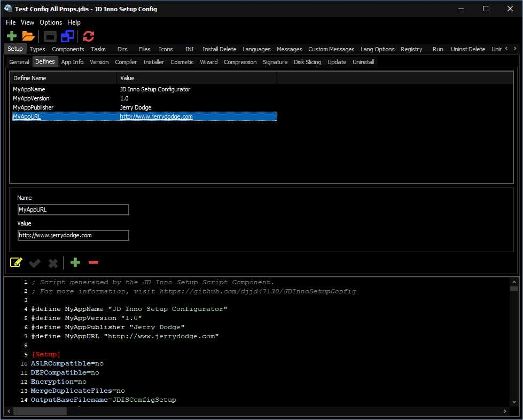Screen dimensions: 523x420
Task: Open the File menu
Action: tap(11, 22)
